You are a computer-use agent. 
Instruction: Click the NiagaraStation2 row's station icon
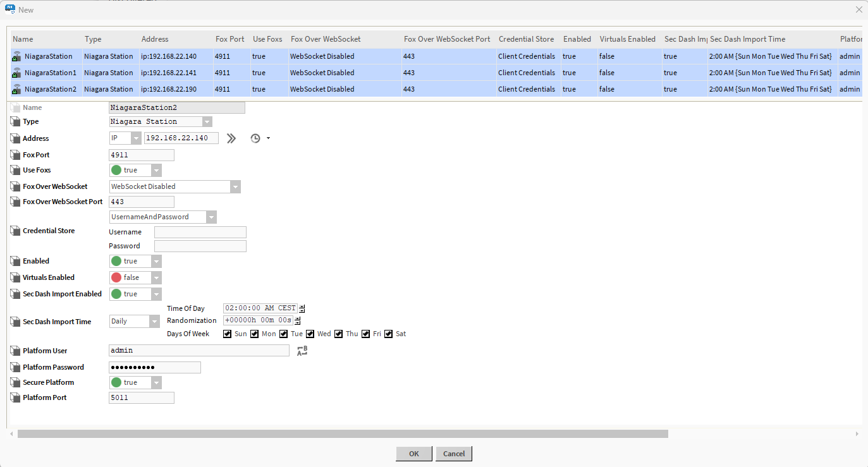coord(16,89)
